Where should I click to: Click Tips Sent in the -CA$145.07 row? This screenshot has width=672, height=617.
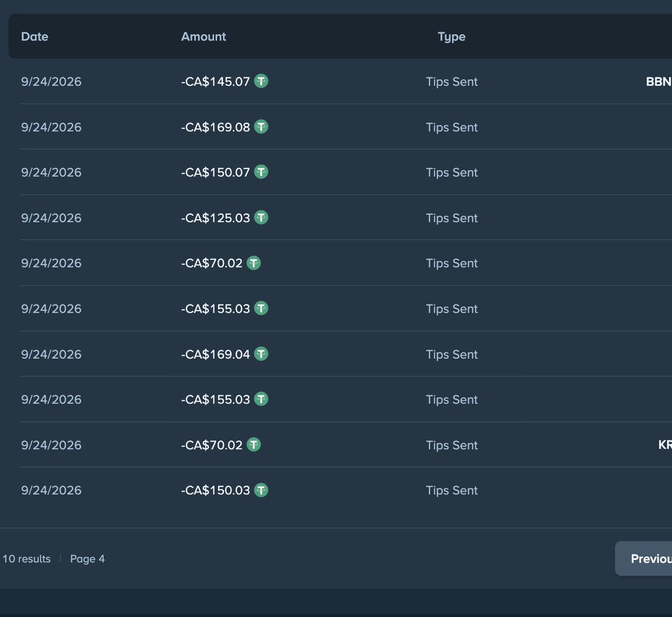(452, 82)
